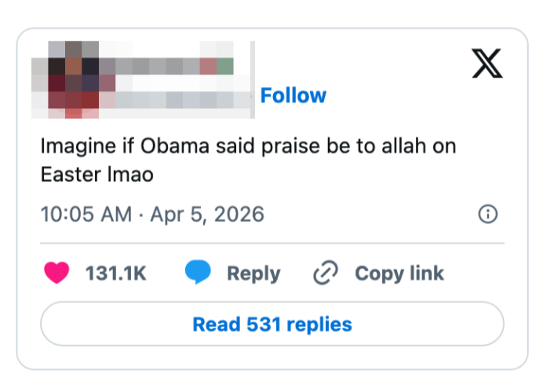Click the blue reply bubble icon

[199, 273]
